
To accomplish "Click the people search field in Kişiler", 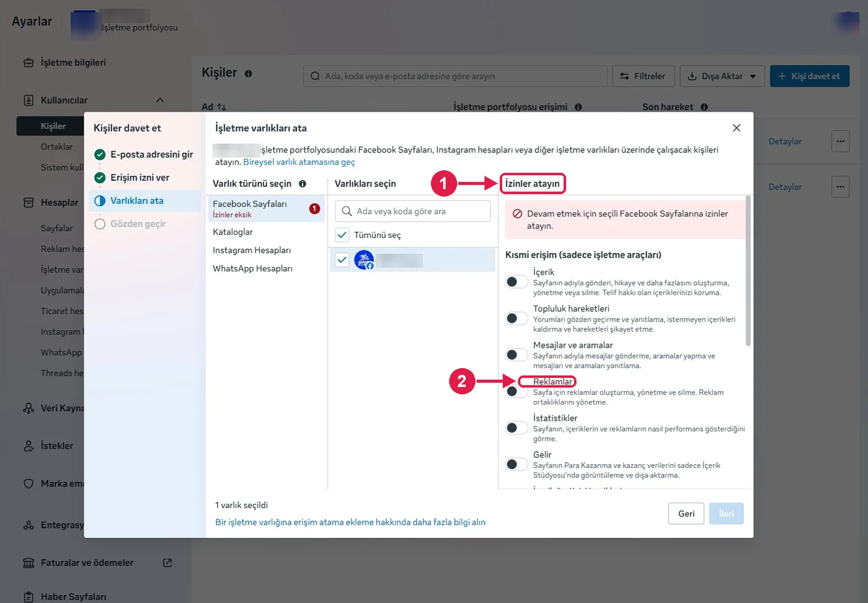I will coord(455,76).
